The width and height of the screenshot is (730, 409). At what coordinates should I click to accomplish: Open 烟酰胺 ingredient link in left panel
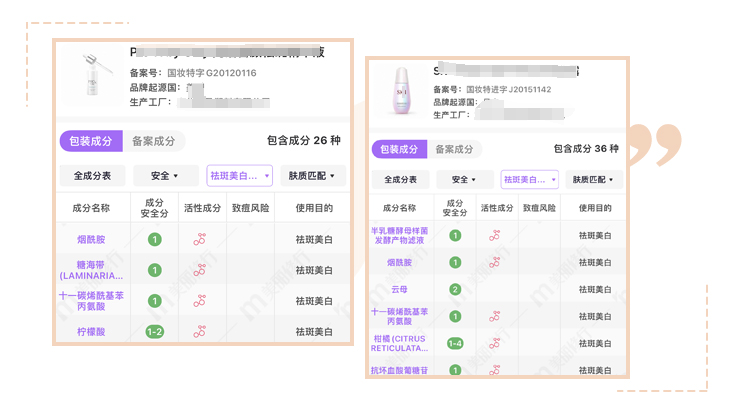[x=91, y=240]
